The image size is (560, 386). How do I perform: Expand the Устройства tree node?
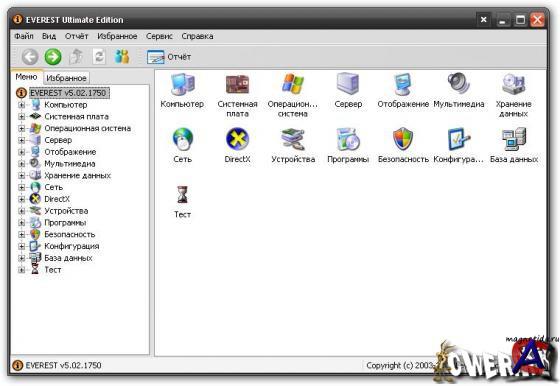[21, 211]
